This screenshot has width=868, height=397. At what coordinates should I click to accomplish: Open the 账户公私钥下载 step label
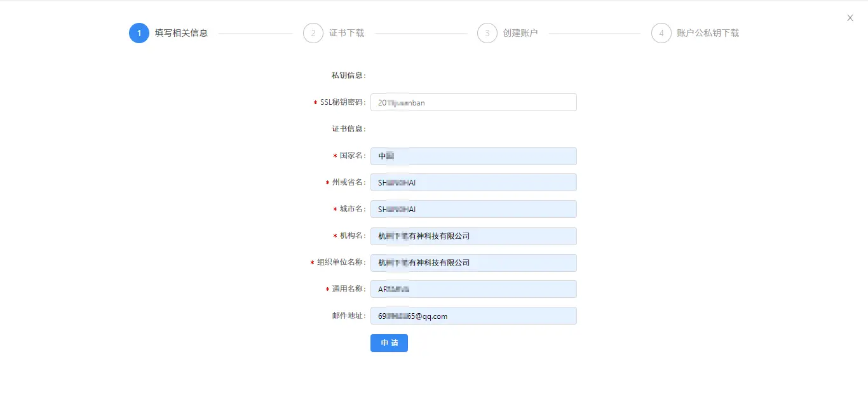click(709, 33)
